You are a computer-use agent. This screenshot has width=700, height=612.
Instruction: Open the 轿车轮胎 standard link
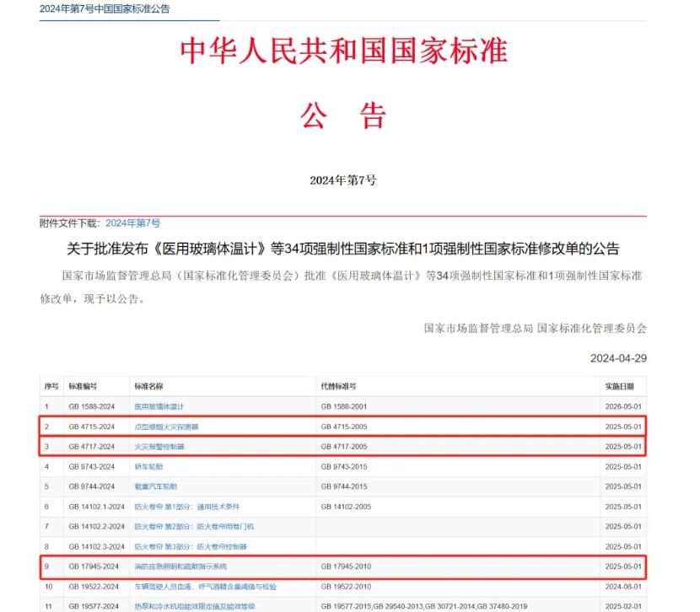pos(148,466)
